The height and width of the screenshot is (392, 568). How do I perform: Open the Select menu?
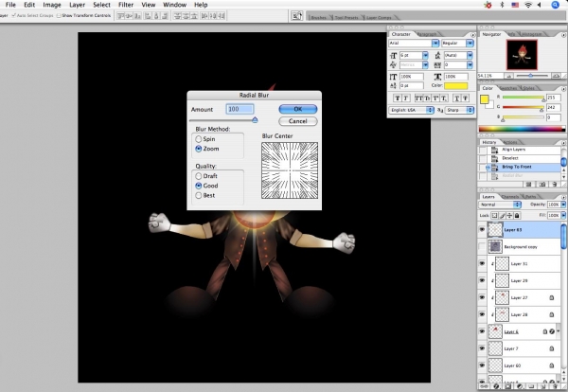101,5
